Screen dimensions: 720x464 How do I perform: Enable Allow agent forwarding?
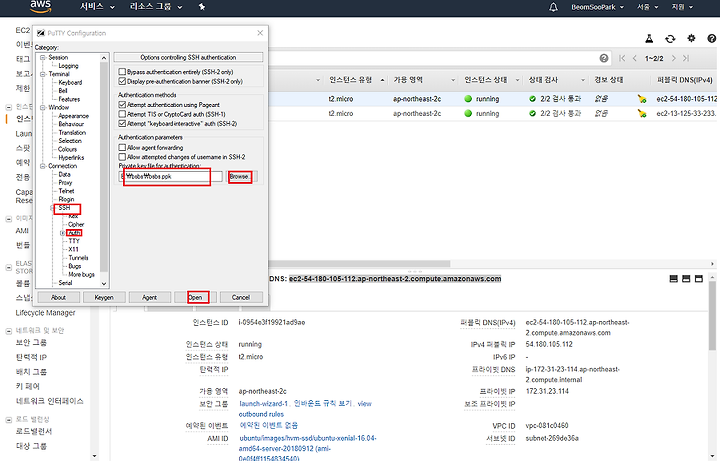pyautogui.click(x=122, y=147)
